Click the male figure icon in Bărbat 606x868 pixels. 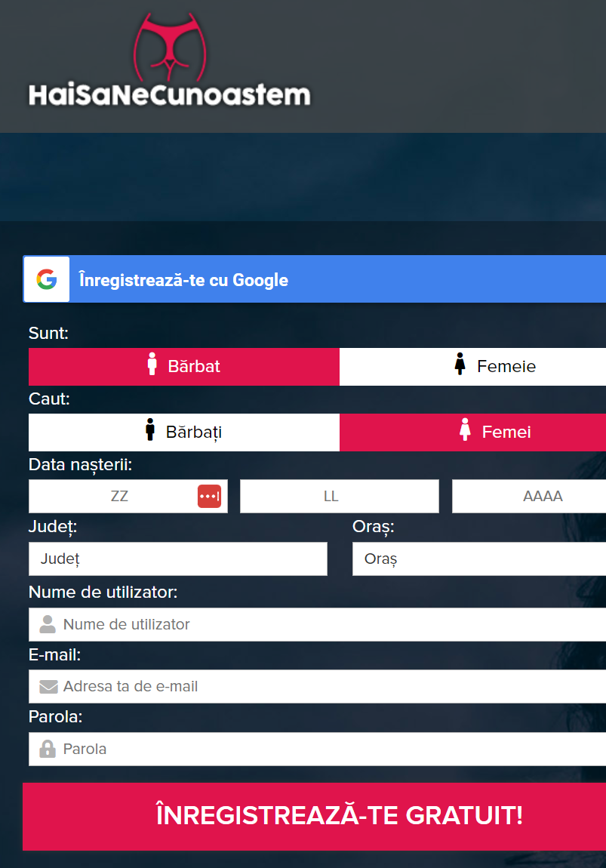[152, 365]
